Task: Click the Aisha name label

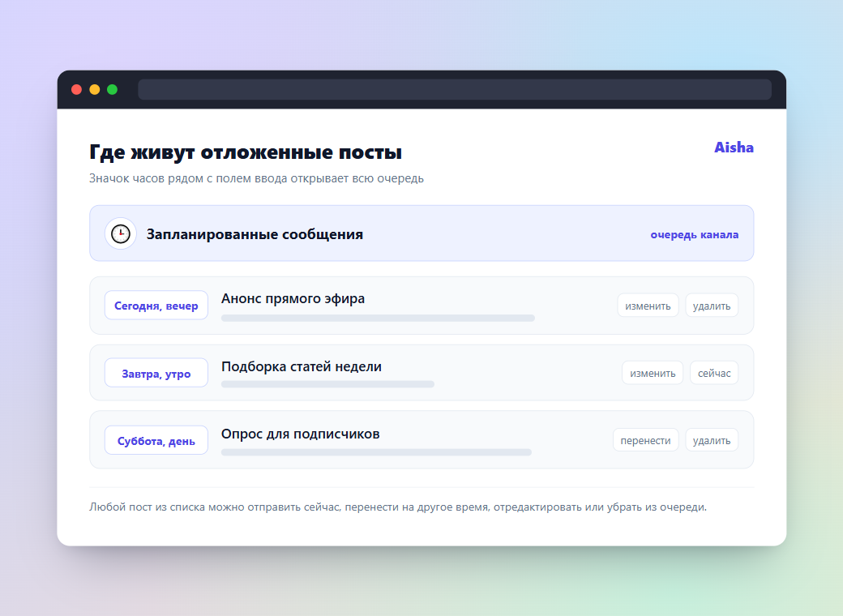Action: tap(734, 148)
